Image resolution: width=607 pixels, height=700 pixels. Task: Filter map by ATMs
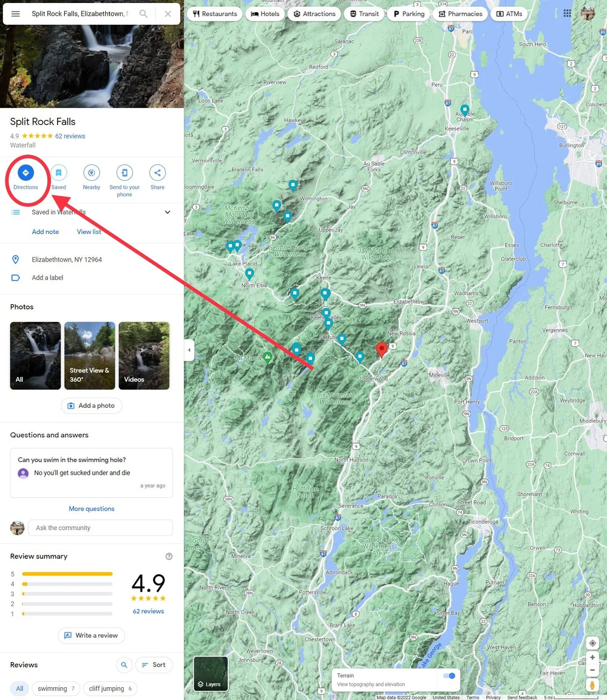(509, 14)
